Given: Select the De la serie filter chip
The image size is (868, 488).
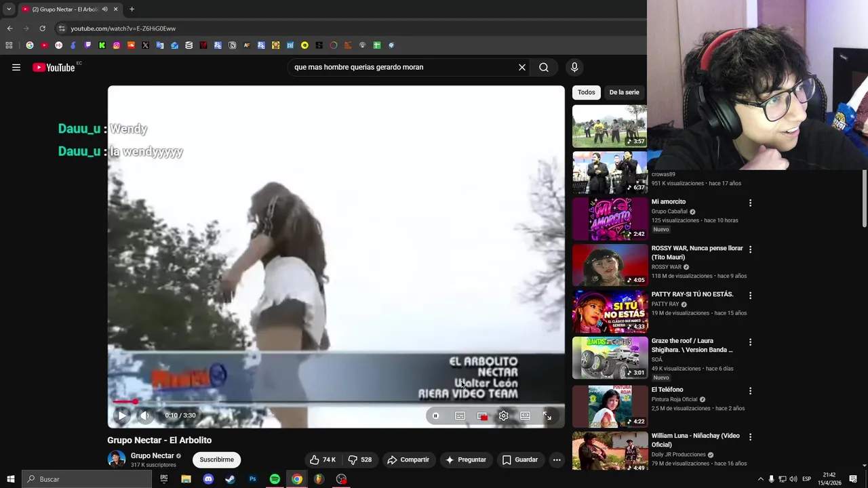Looking at the screenshot, I should pyautogui.click(x=624, y=92).
